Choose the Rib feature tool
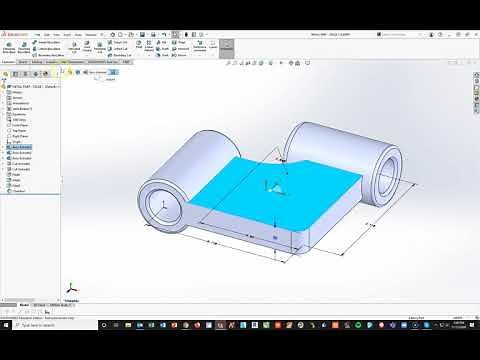Image resolution: width=480 pixels, height=360 pixels. click(x=162, y=42)
